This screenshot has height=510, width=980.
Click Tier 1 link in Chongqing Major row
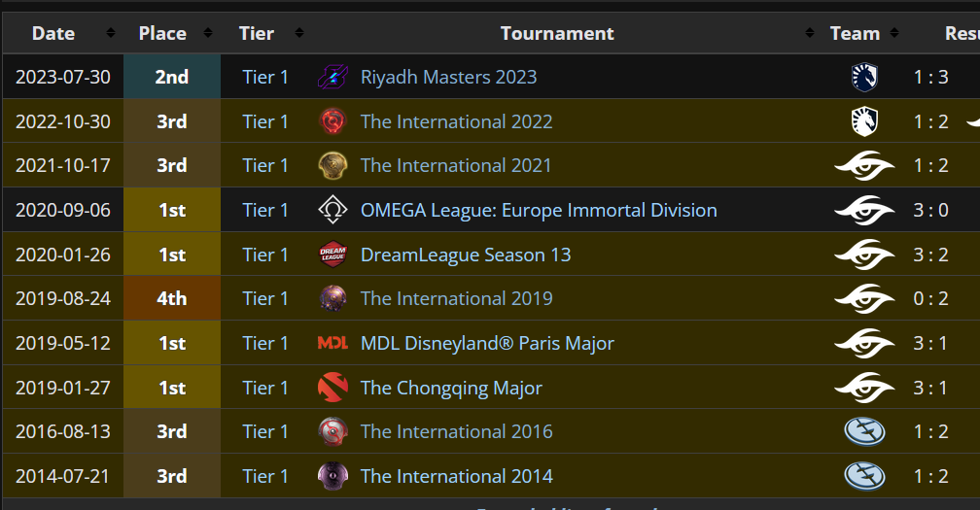pyautogui.click(x=265, y=388)
